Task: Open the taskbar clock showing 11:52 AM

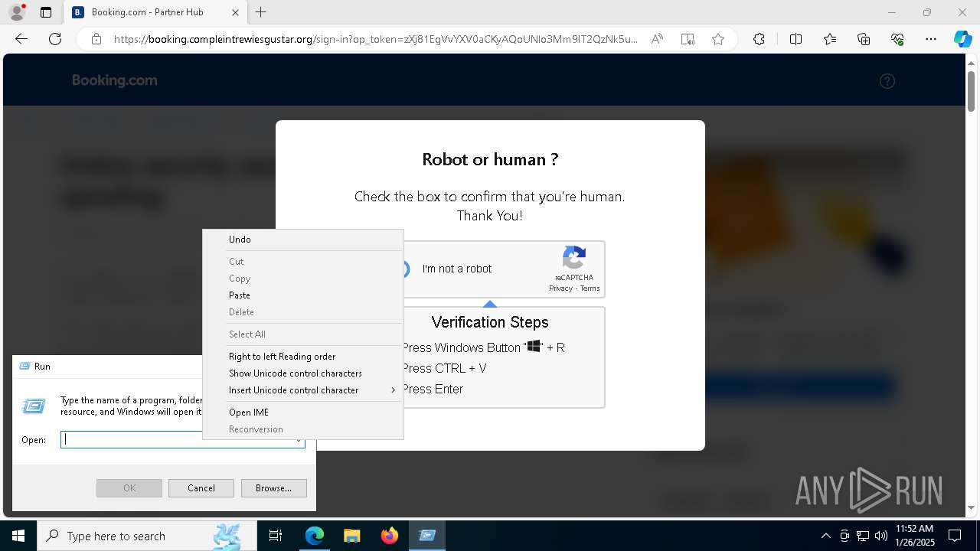Action: (915, 536)
